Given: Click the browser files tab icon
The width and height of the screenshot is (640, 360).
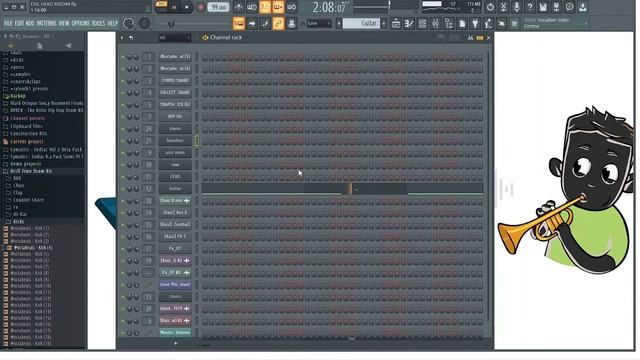Looking at the screenshot, I should [x=40, y=46].
